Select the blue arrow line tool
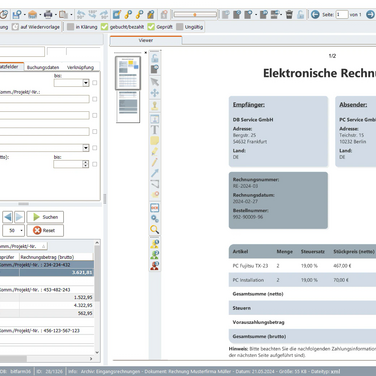376x376 pixels. [155, 173]
